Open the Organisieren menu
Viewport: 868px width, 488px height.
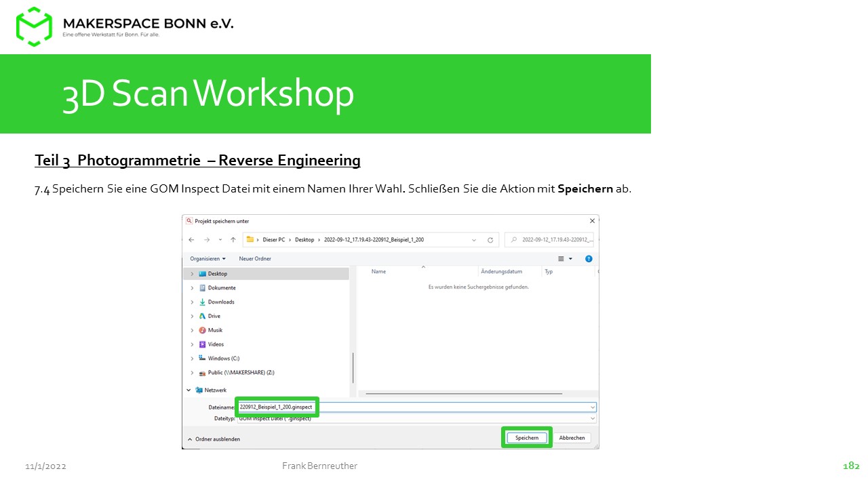coord(208,259)
